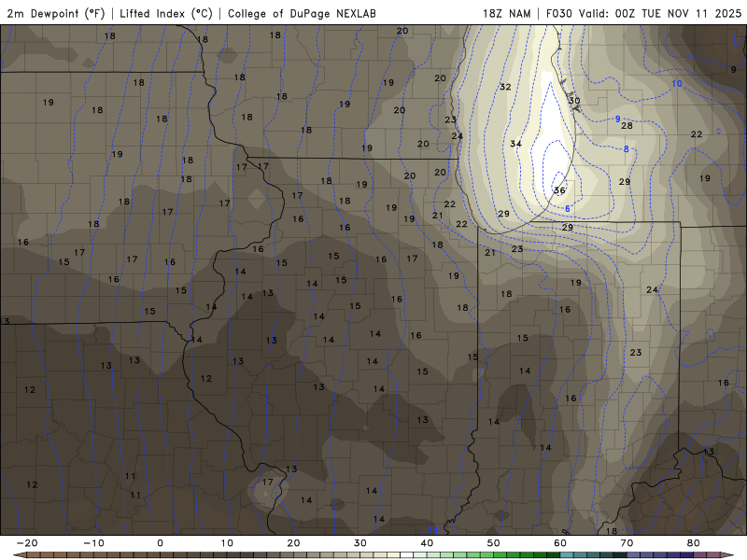Click the 28 dewpoint value on the map

point(627,126)
